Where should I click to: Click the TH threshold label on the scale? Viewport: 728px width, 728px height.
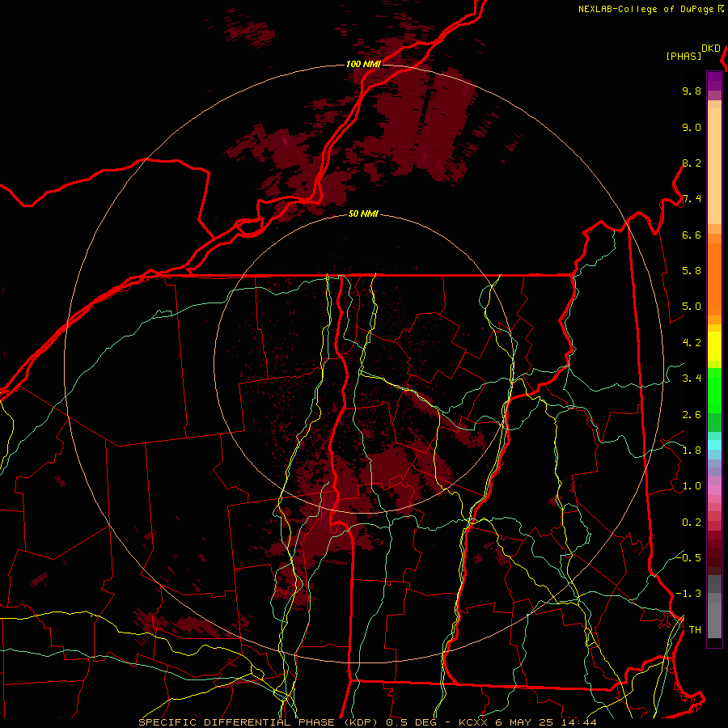tap(695, 630)
